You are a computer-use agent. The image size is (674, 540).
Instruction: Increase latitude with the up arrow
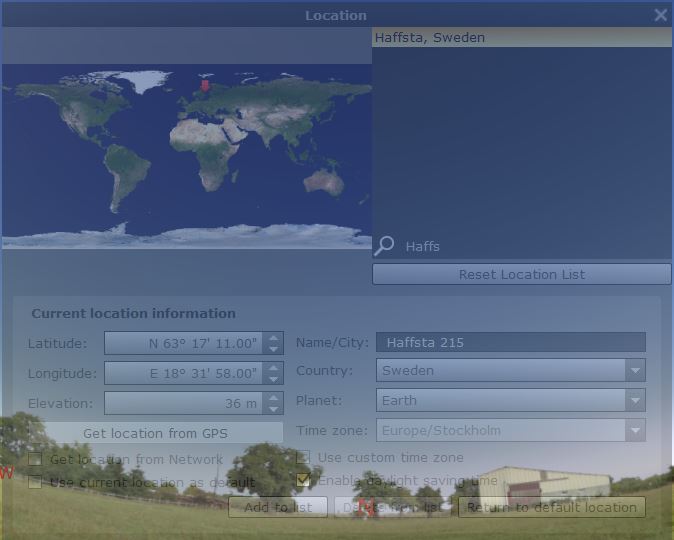pos(273,338)
